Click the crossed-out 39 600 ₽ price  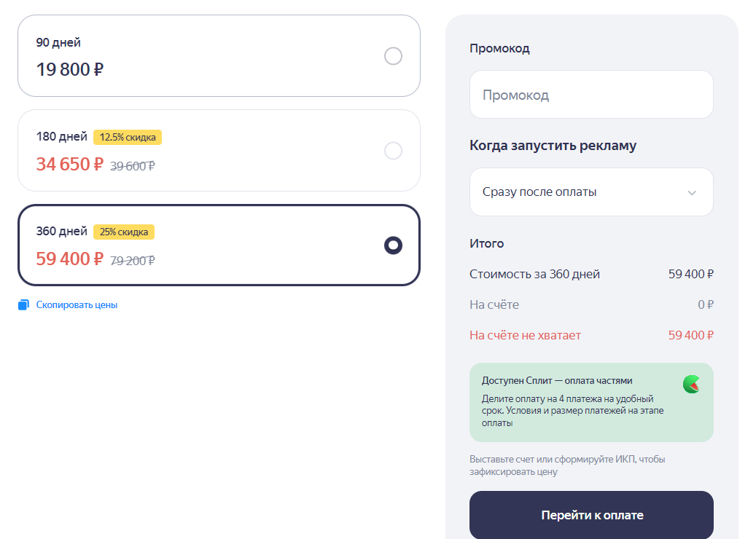tap(133, 166)
